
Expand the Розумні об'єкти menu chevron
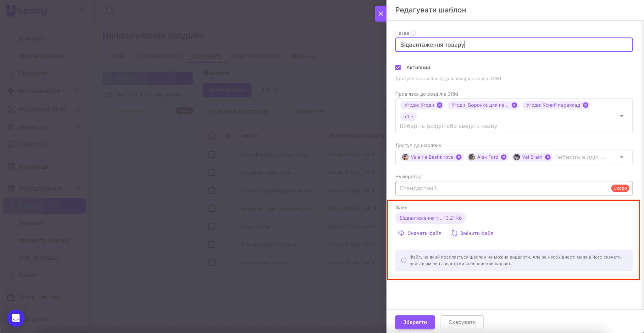pyautogui.click(x=78, y=109)
